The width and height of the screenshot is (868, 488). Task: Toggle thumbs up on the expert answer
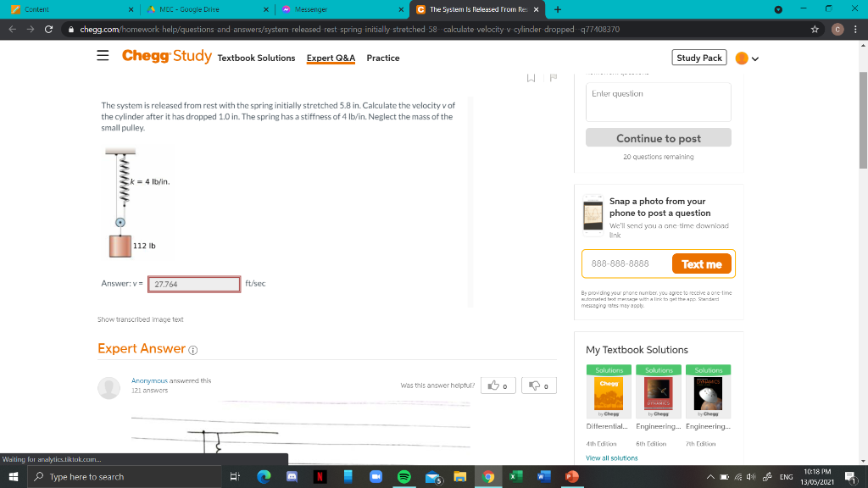point(498,385)
